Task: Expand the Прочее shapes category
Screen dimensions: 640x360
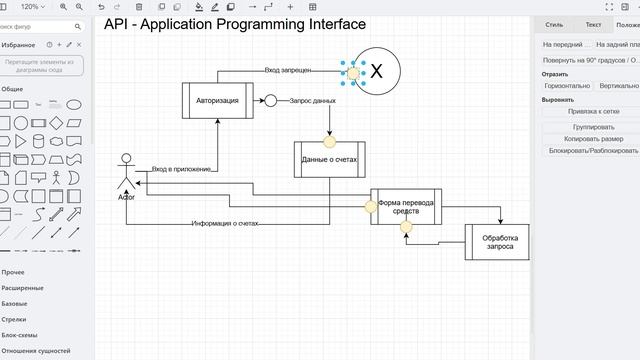Action: pos(13,272)
